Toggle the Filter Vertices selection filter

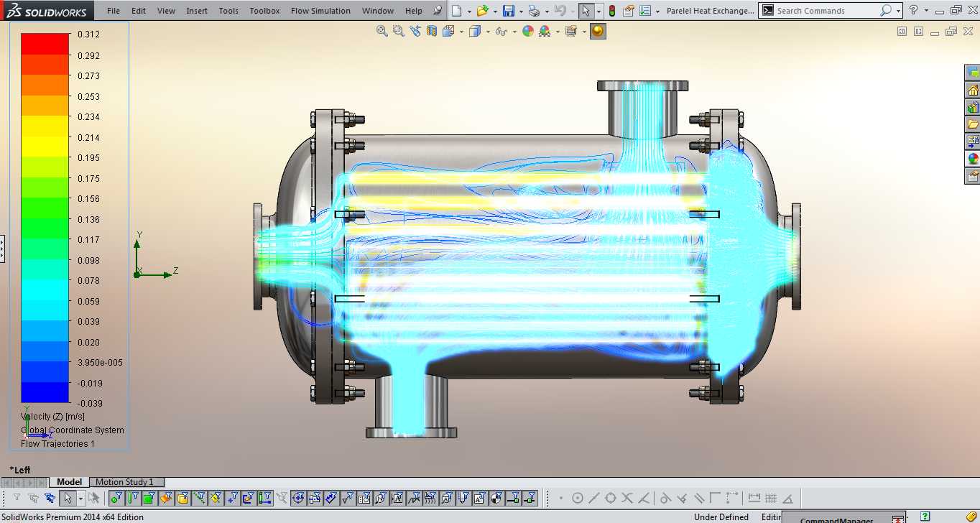pyautogui.click(x=116, y=498)
